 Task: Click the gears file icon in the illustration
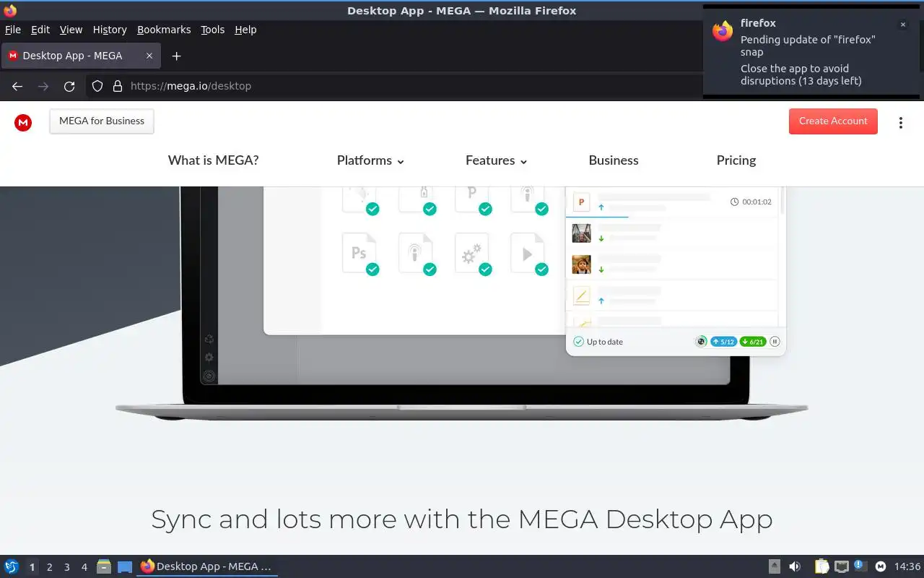473,254
